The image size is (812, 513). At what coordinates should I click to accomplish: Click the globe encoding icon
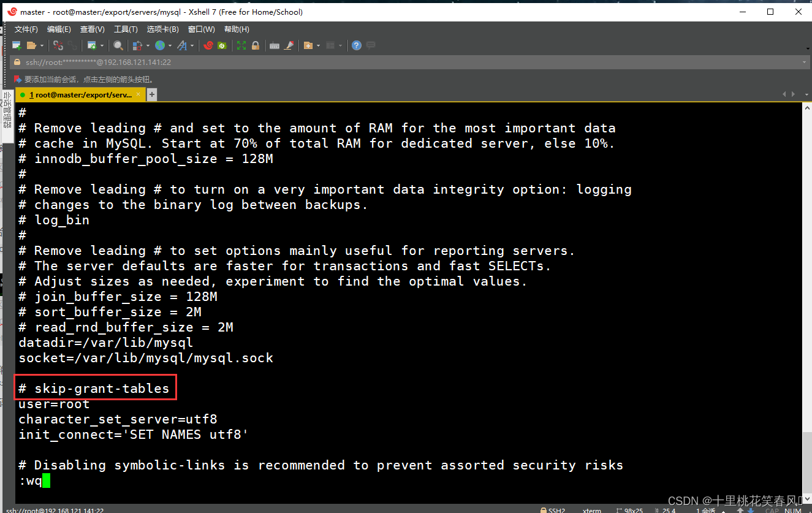(160, 45)
